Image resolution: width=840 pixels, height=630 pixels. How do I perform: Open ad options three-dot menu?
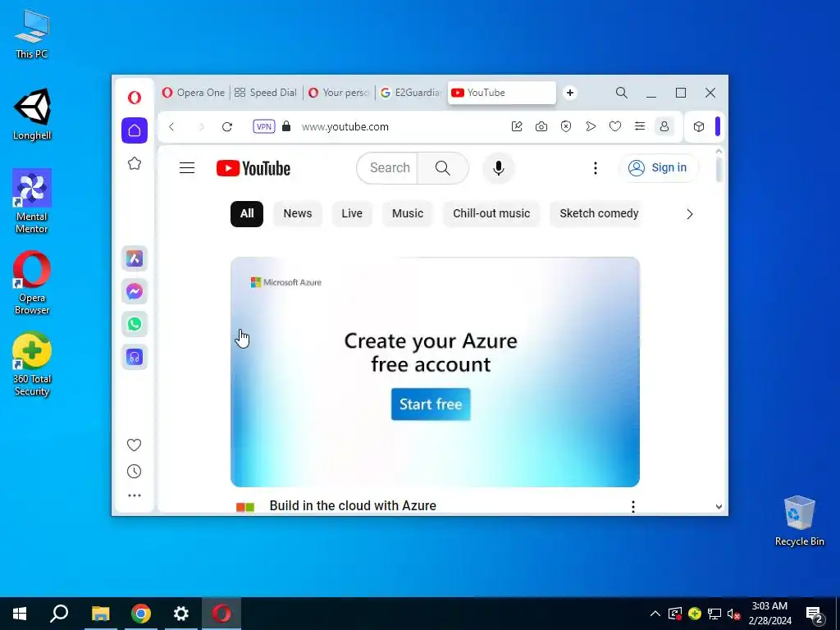tap(633, 506)
